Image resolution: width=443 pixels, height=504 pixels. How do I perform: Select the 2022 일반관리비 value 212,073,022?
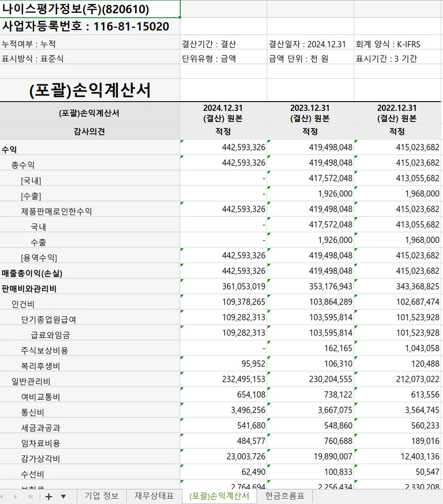(398, 379)
